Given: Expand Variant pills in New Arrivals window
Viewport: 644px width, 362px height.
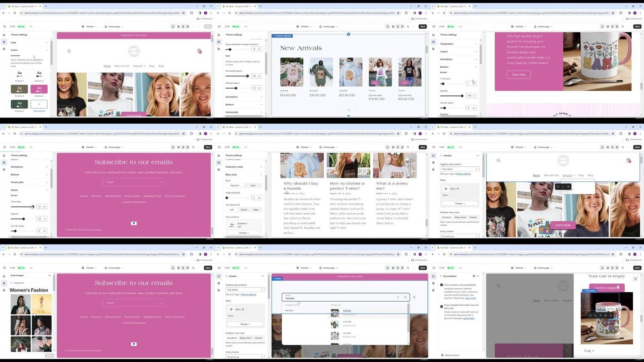Looking at the screenshot, I should coord(244,112).
